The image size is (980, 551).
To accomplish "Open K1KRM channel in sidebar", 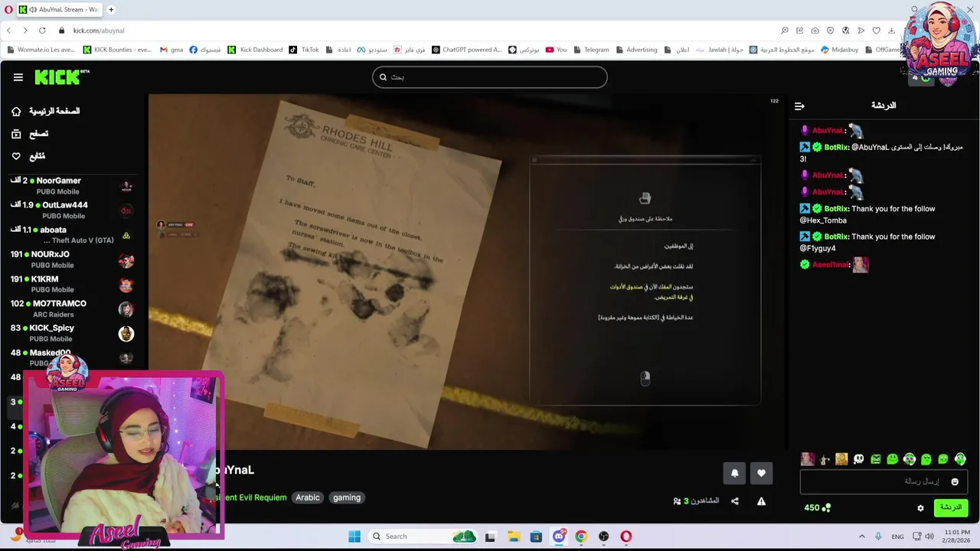I will (73, 284).
